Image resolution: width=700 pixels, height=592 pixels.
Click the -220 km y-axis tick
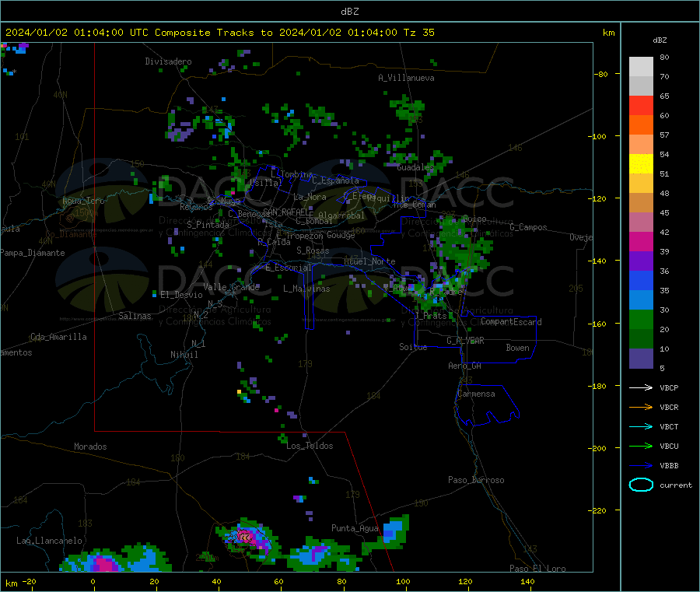[x=599, y=511]
